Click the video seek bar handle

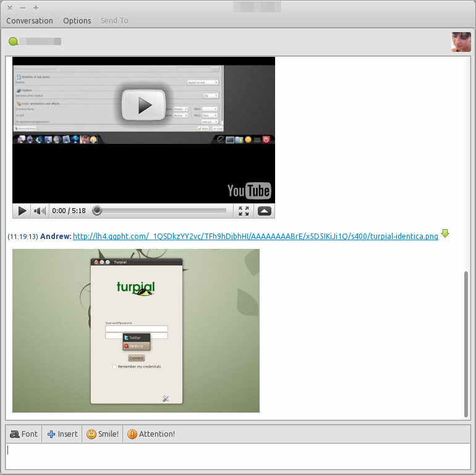[97, 211]
